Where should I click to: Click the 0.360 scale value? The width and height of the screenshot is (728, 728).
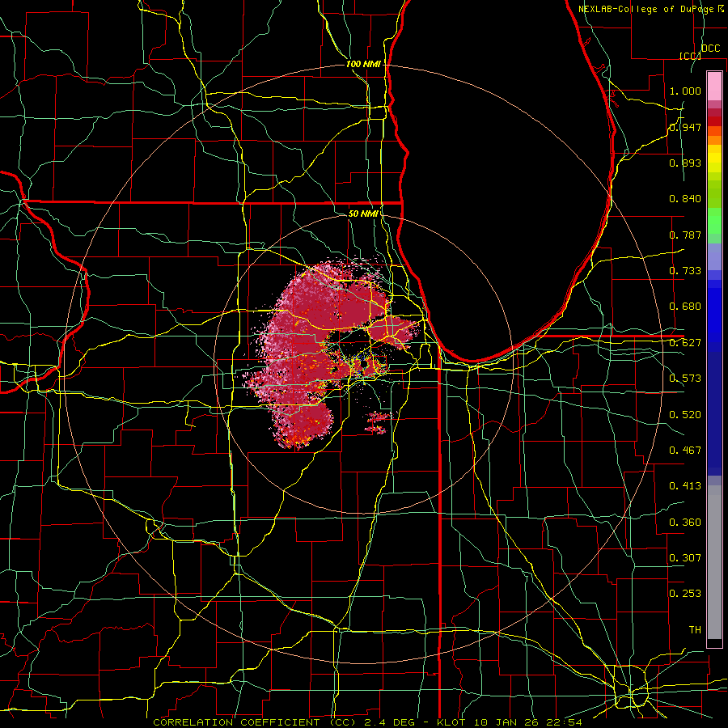pyautogui.click(x=685, y=523)
